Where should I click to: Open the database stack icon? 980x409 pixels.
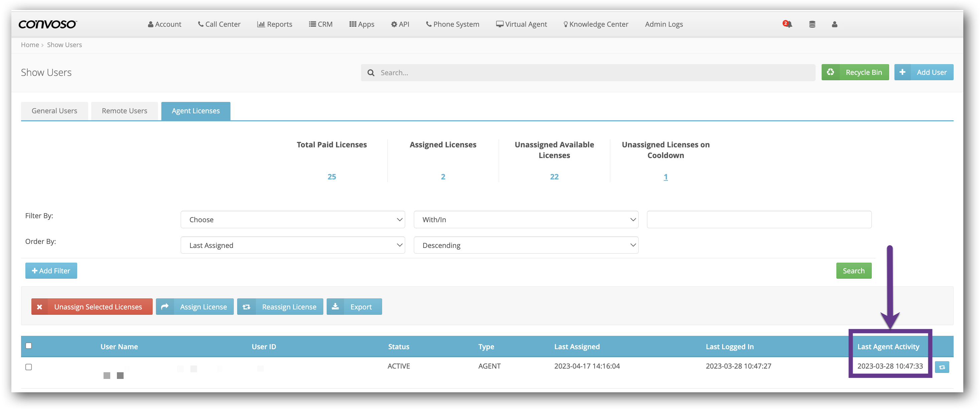tap(812, 24)
